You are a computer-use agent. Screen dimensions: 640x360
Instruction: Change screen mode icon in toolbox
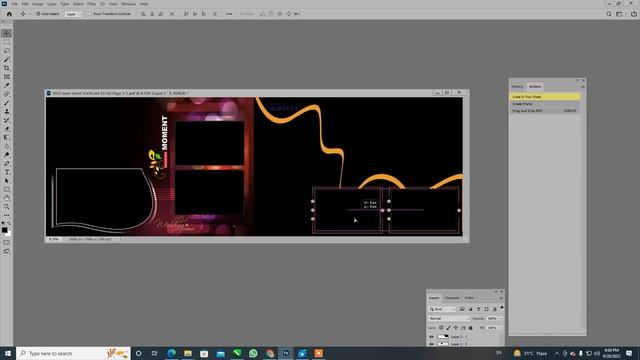click(x=7, y=251)
